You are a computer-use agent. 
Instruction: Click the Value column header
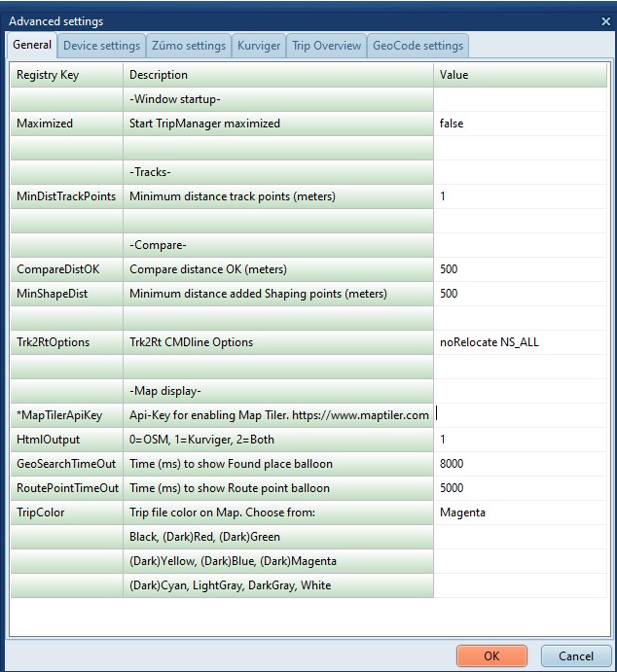(521, 75)
